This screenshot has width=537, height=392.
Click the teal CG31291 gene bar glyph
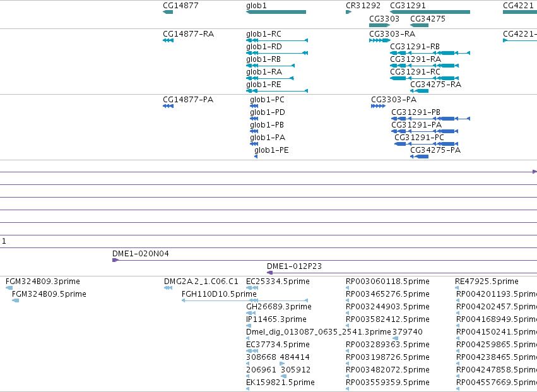point(430,12)
